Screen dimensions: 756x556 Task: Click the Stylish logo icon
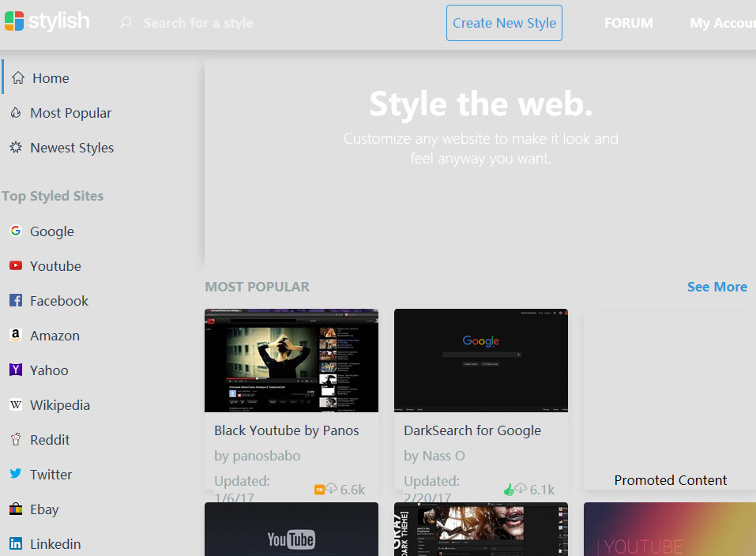(x=14, y=21)
